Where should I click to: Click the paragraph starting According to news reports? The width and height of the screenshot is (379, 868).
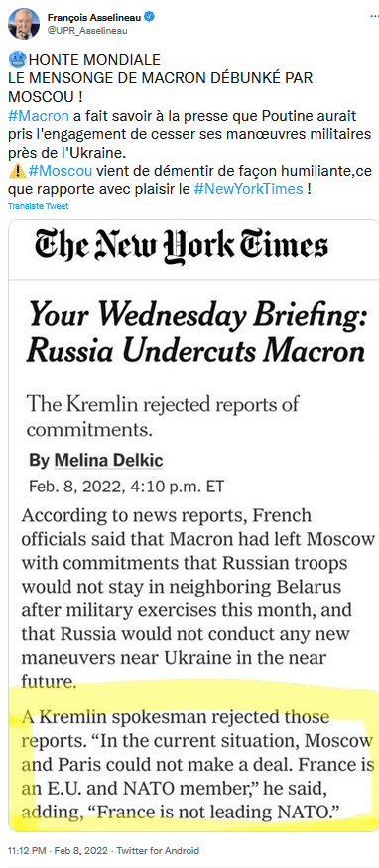pyautogui.click(x=197, y=597)
